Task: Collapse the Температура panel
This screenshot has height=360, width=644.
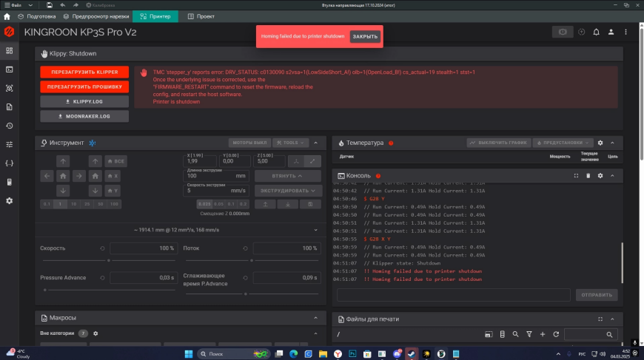Action: (x=612, y=143)
